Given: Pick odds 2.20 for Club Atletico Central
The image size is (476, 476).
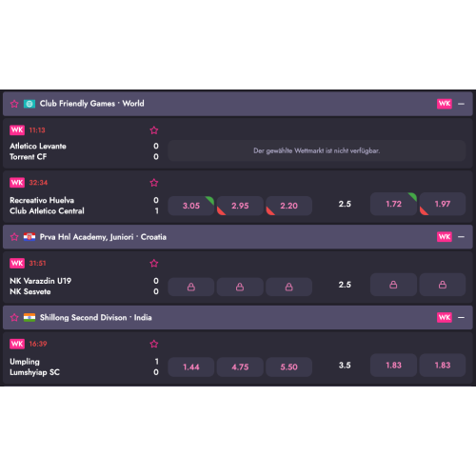Looking at the screenshot, I should click(288, 206).
